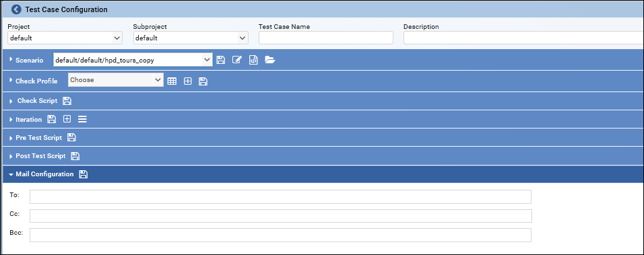Add an Iteration with plus icon
This screenshot has width=644, height=255.
click(x=67, y=119)
